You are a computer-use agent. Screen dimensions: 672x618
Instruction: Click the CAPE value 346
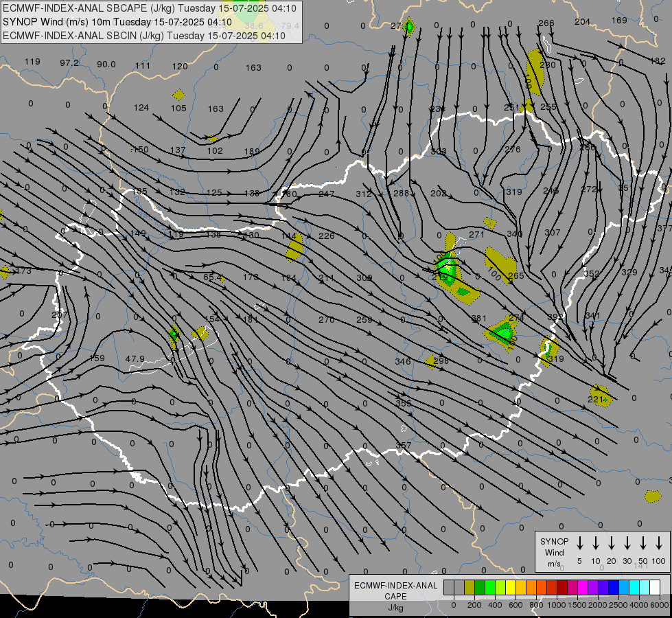click(403, 362)
